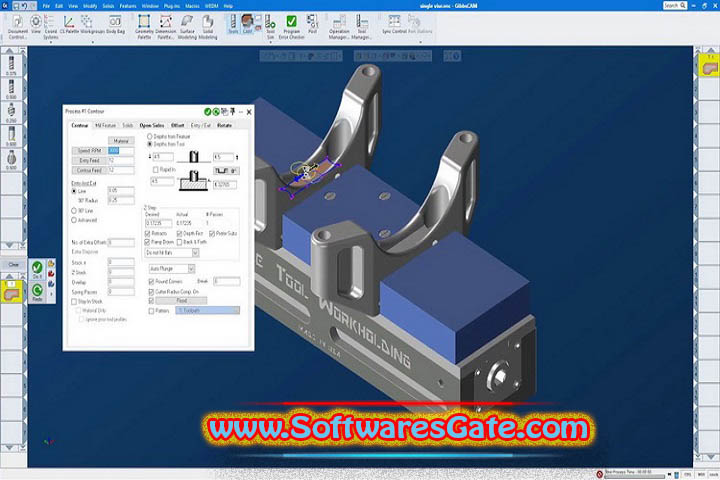Switch to the Open Sides tab
720x480 pixels.
pos(152,125)
